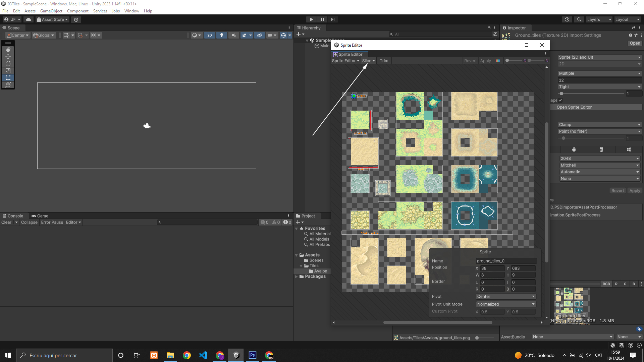Open Undo History icon
Screen dimensions: 644x362
pos(567,19)
